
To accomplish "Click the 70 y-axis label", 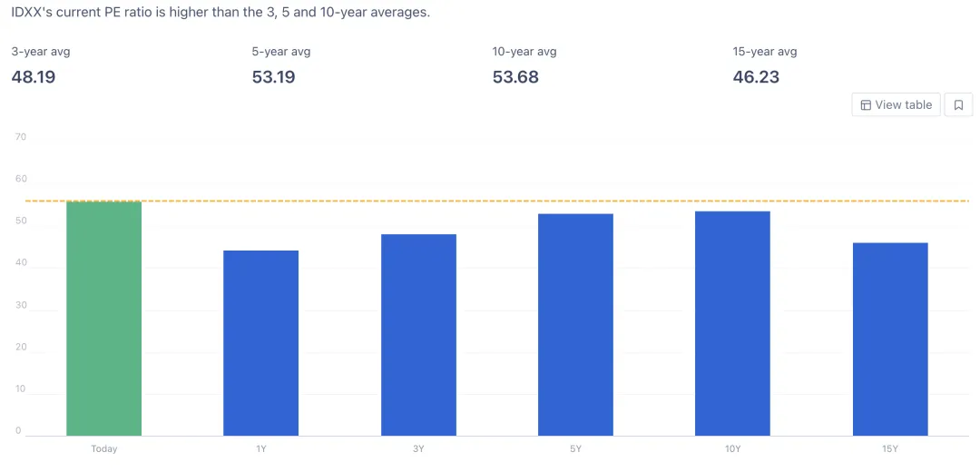I will (x=21, y=137).
